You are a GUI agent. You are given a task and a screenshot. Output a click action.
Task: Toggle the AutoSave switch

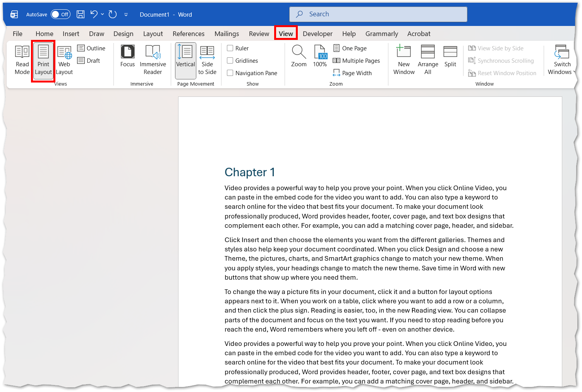[60, 14]
